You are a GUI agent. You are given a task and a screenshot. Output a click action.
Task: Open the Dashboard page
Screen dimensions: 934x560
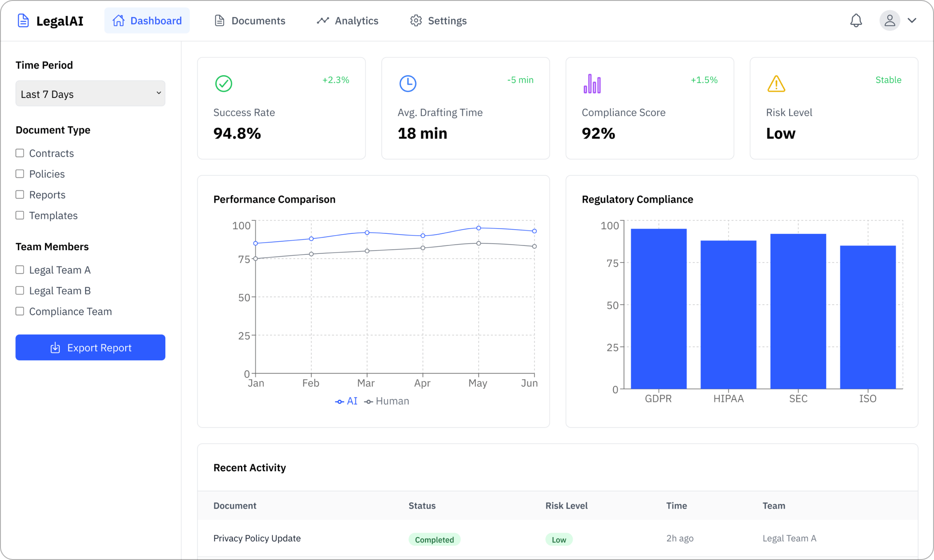click(147, 21)
